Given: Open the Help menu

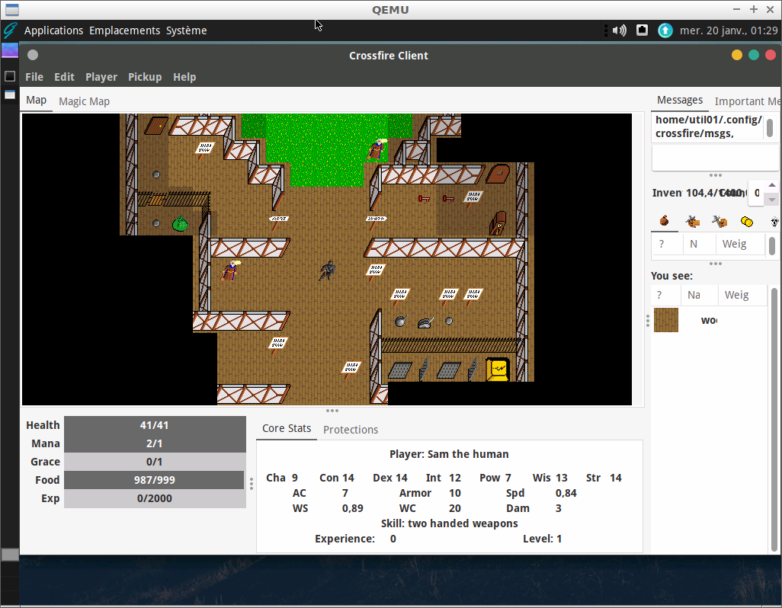Looking at the screenshot, I should 185,77.
